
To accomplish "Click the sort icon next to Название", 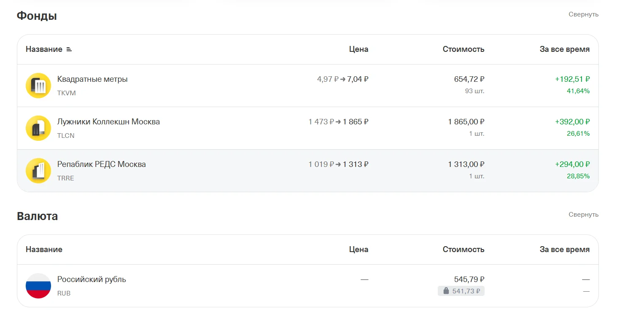I will [69, 49].
